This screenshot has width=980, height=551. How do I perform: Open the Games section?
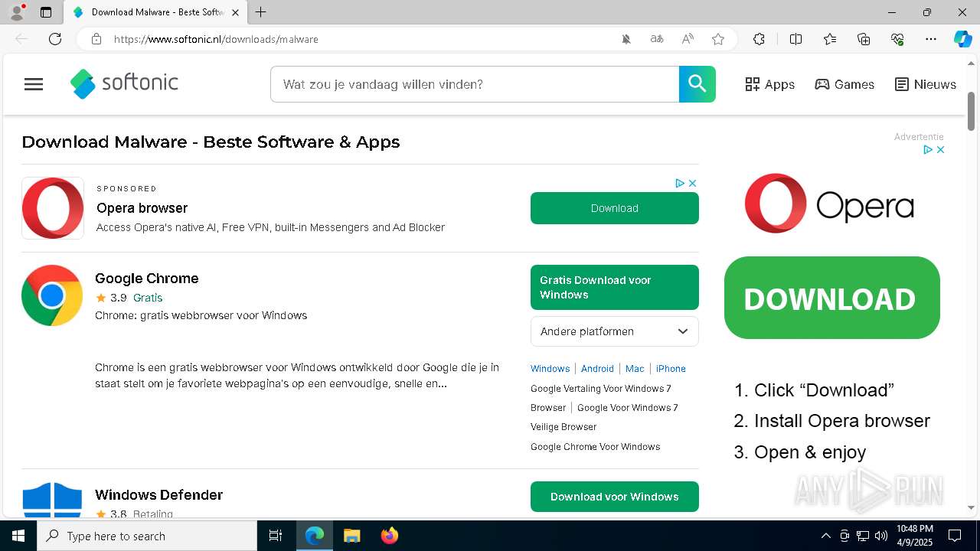[844, 84]
